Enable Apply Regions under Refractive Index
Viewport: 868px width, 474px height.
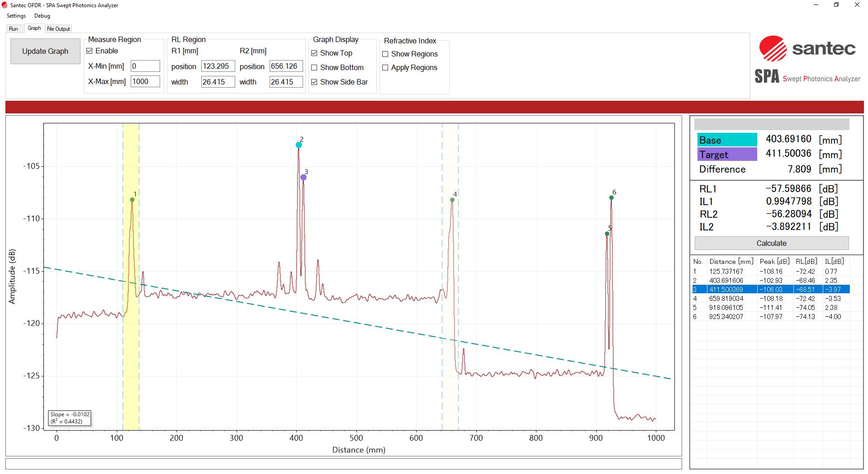[x=385, y=67]
